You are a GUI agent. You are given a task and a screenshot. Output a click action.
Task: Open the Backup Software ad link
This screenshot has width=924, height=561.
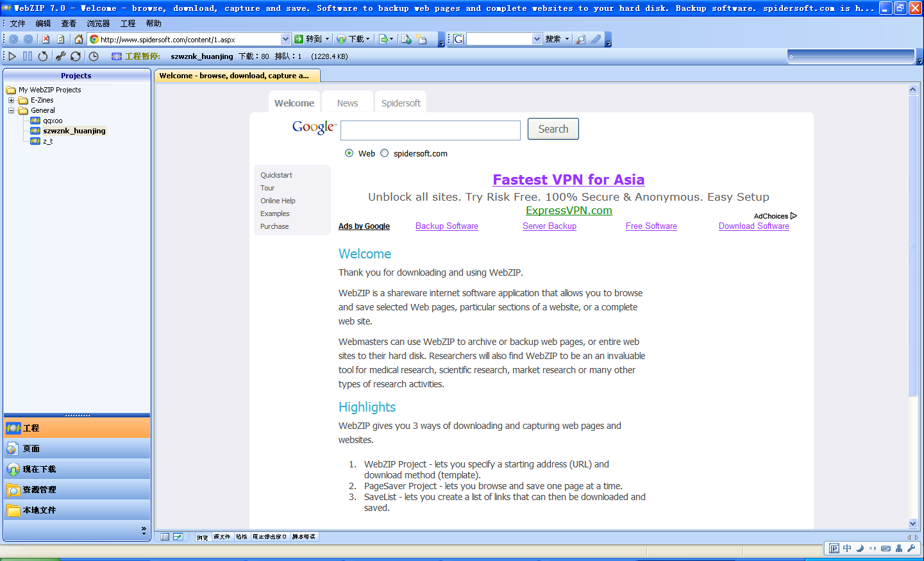click(x=446, y=226)
